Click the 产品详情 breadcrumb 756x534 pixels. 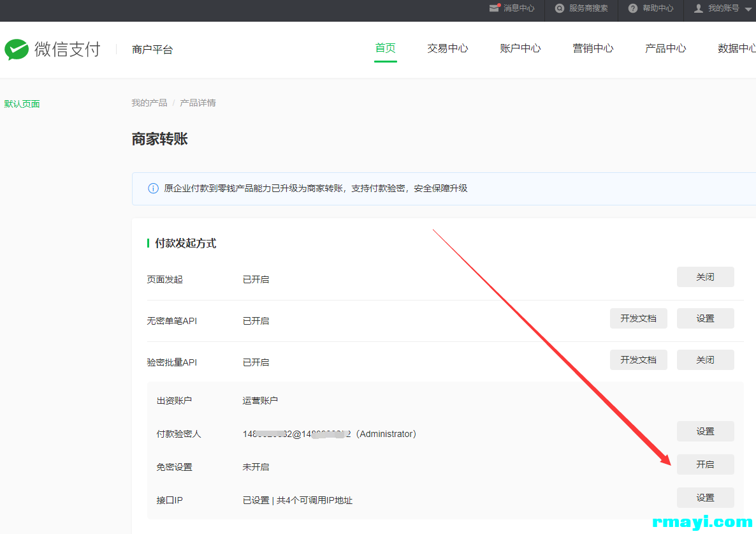pyautogui.click(x=198, y=103)
